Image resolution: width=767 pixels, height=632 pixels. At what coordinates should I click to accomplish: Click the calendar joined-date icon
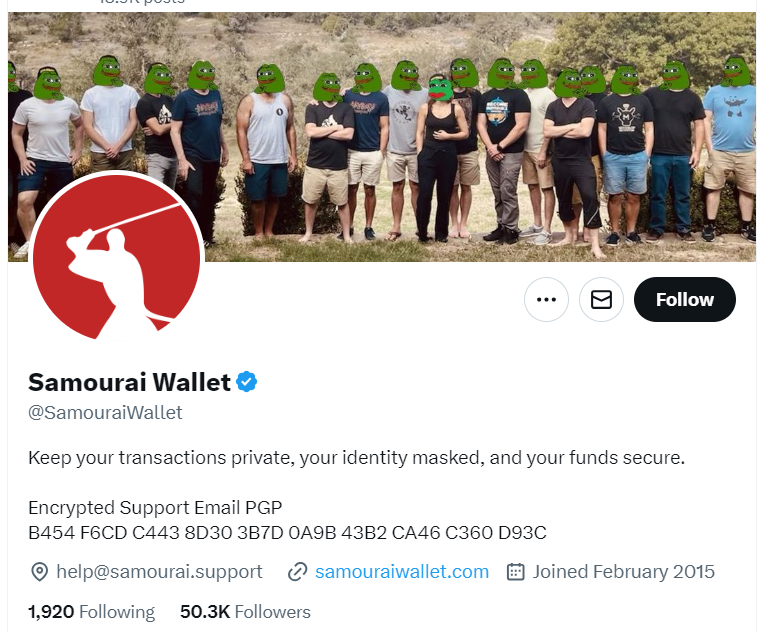pos(516,572)
